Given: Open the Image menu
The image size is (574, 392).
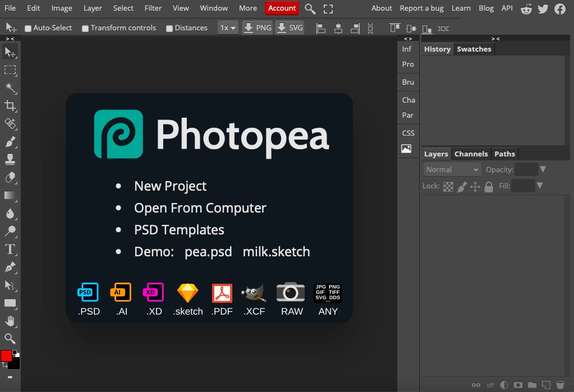Looking at the screenshot, I should tap(61, 8).
